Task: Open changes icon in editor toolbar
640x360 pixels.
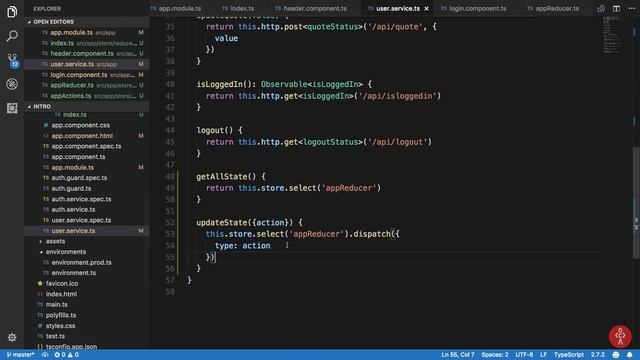Action: (x=601, y=9)
